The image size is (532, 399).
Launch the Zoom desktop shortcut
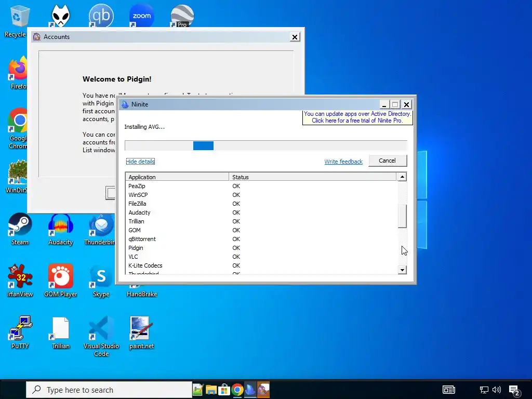coord(141,16)
